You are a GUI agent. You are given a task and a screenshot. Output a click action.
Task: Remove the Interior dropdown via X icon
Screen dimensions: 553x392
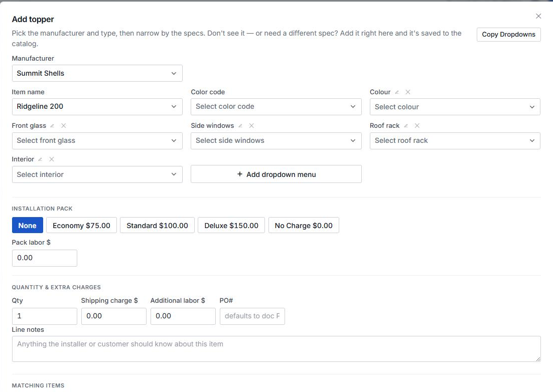(52, 159)
